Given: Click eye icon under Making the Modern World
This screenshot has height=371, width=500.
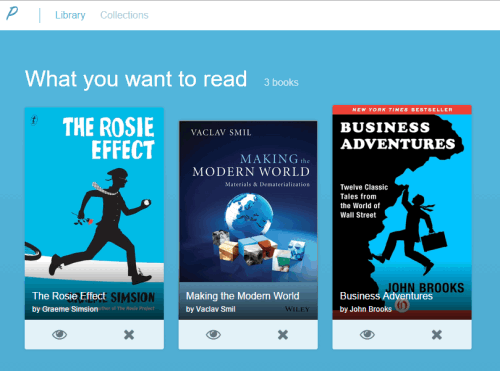Looking at the screenshot, I should point(213,334).
